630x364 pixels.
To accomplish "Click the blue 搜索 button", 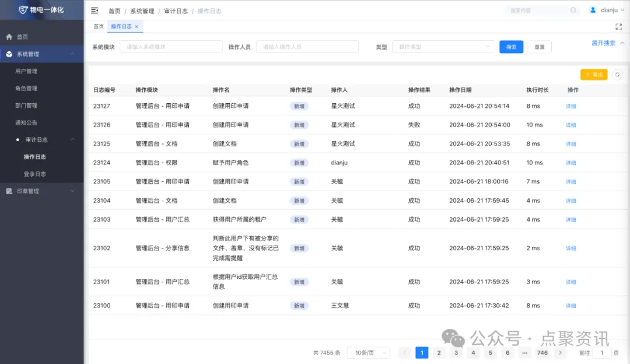I will [511, 47].
